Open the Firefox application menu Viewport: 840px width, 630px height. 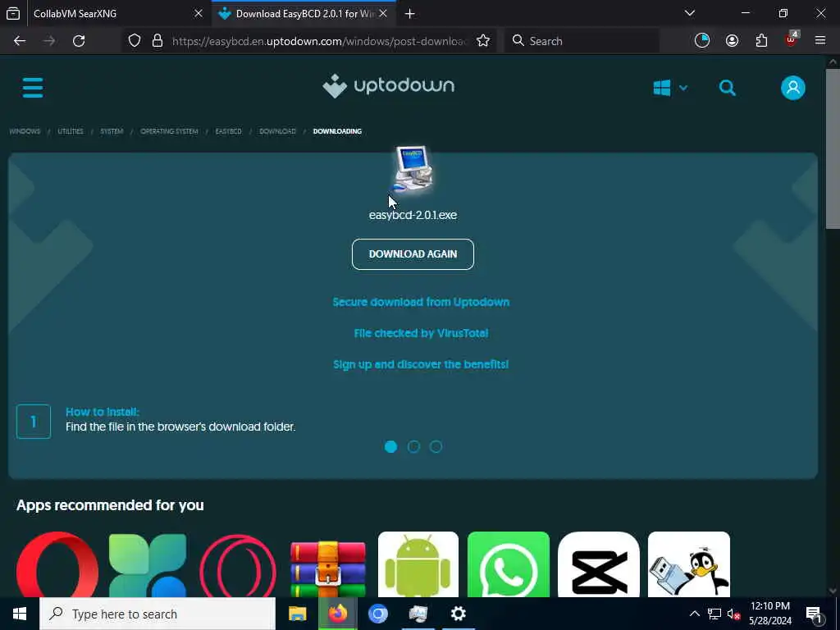(820, 41)
